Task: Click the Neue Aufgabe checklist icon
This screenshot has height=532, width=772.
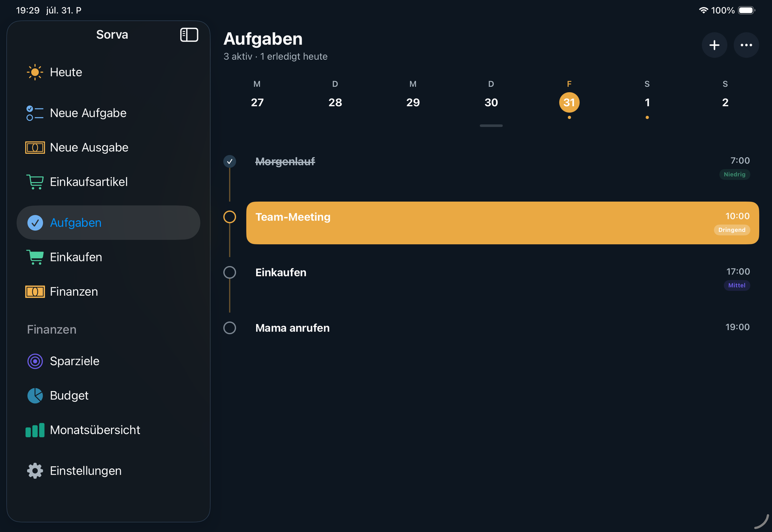Action: click(x=35, y=113)
